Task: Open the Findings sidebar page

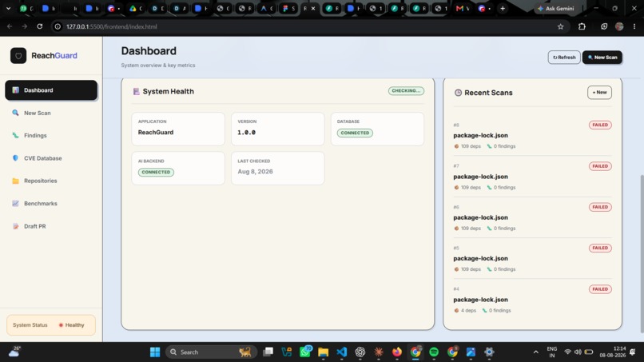Action: click(x=51, y=135)
